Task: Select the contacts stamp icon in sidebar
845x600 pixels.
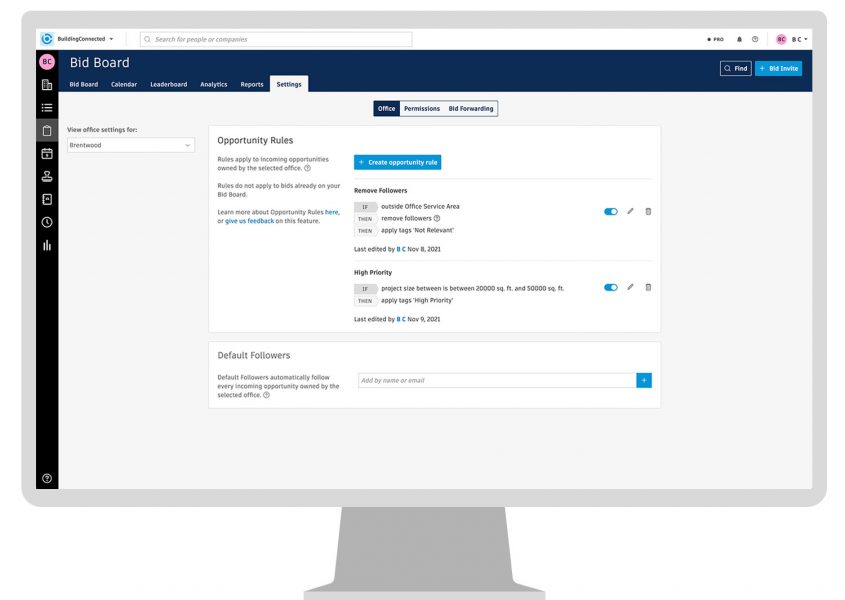Action: pos(46,176)
